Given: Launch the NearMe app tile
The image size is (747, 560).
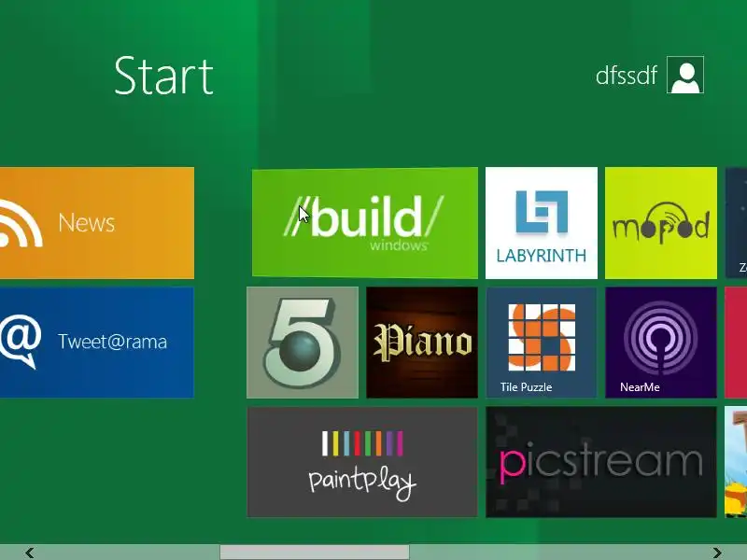Looking at the screenshot, I should [661, 343].
